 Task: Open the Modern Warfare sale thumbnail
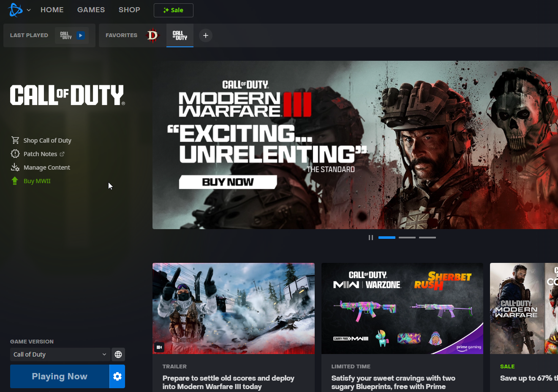point(524,308)
